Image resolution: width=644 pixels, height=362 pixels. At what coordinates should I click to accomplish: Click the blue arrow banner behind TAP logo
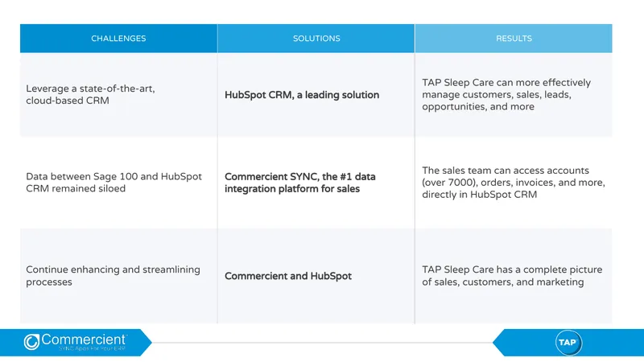(x=568, y=343)
